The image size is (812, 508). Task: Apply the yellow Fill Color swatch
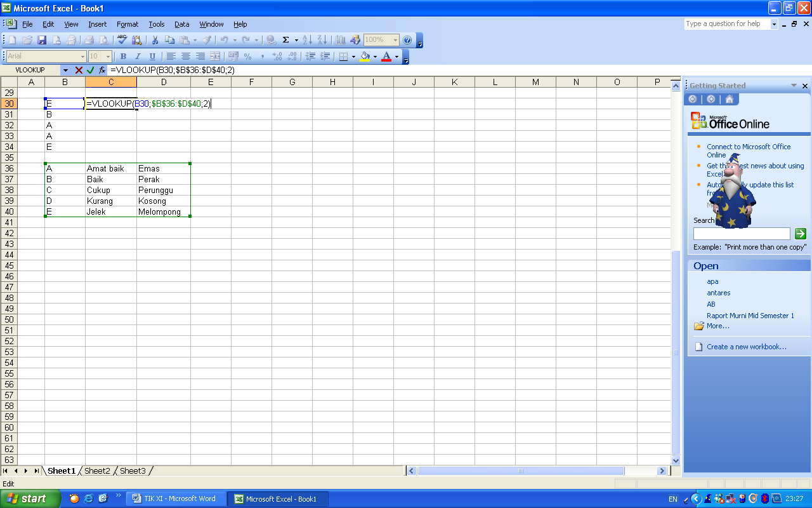click(365, 57)
